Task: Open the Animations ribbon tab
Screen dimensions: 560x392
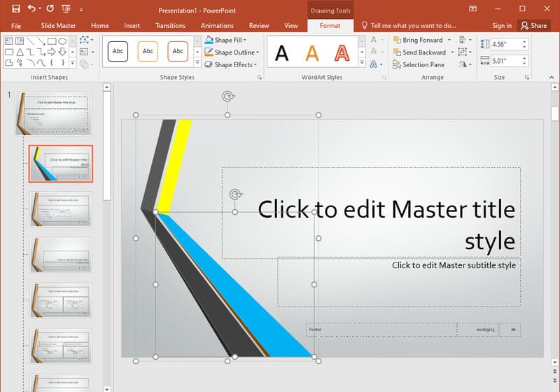Action: pos(217,26)
